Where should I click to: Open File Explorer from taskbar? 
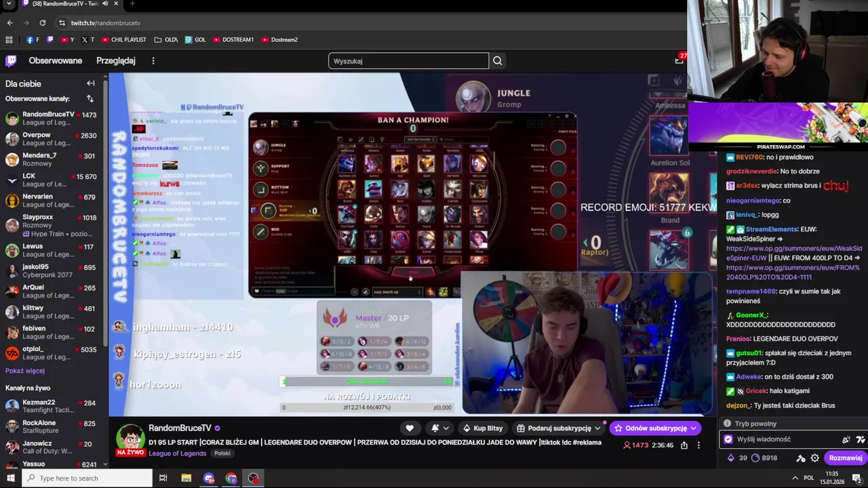[x=186, y=478]
